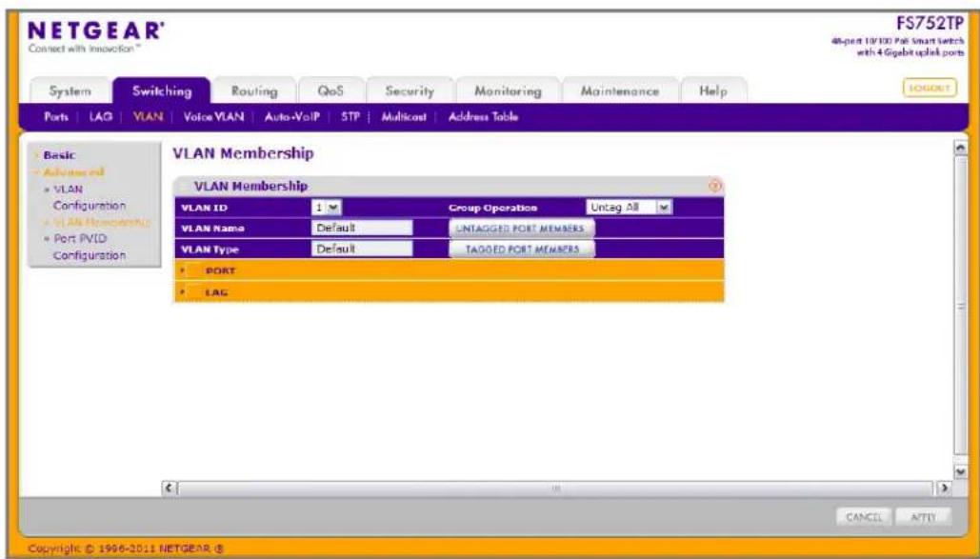Open the Voice VLAN submenu item
This screenshot has width=980, height=559.
coord(213,117)
